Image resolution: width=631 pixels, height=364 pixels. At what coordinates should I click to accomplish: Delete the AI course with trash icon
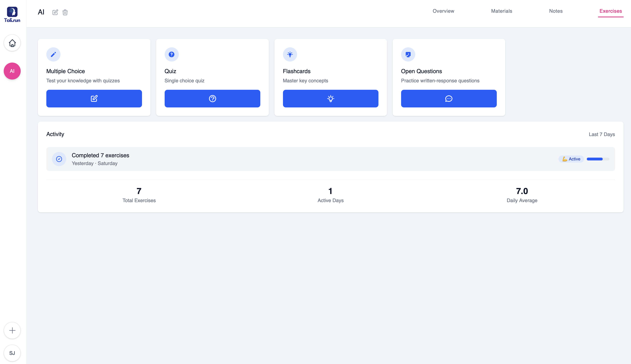click(x=65, y=12)
